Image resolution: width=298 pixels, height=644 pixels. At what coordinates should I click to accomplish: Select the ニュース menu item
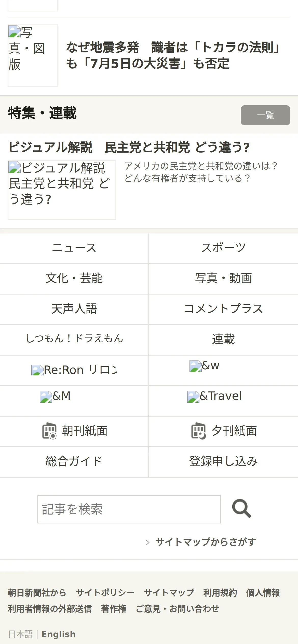point(74,248)
